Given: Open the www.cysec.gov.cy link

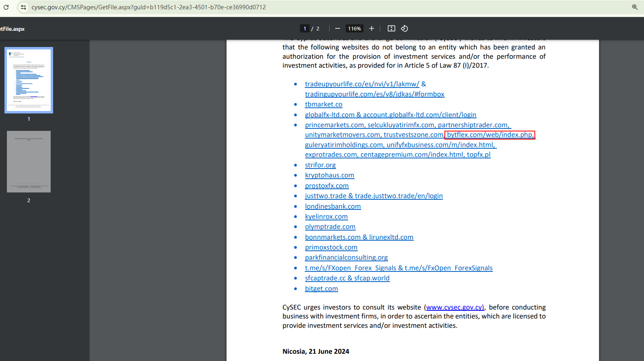Looking at the screenshot, I should 455,308.
